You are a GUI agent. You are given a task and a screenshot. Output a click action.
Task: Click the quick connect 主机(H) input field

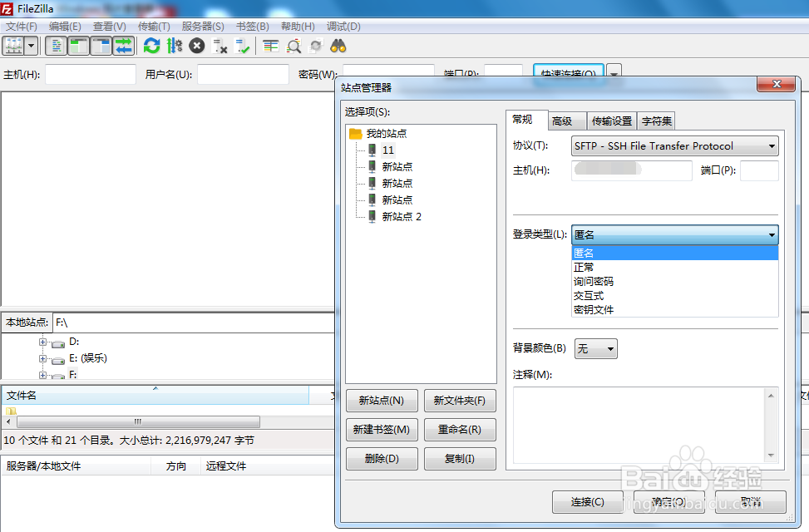point(91,74)
